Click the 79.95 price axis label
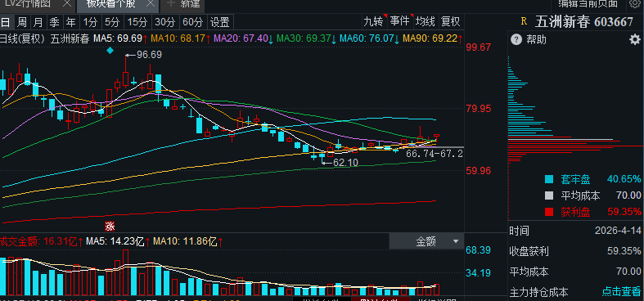Screen dimensions: 644x301 coord(479,109)
